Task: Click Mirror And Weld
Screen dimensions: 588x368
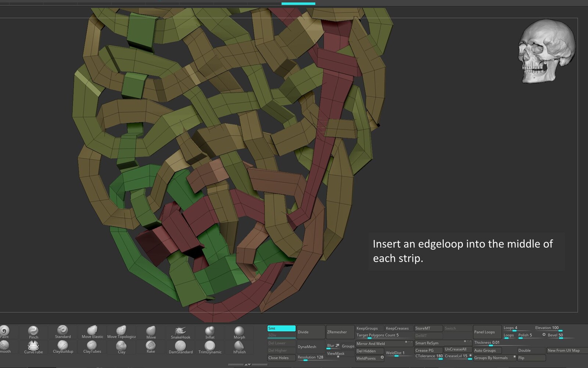Action: point(384,344)
